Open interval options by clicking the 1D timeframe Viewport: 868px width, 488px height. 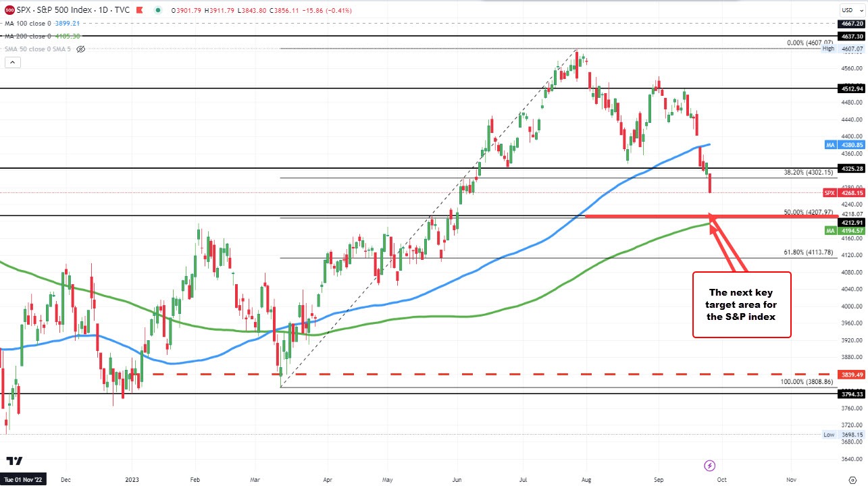point(102,10)
